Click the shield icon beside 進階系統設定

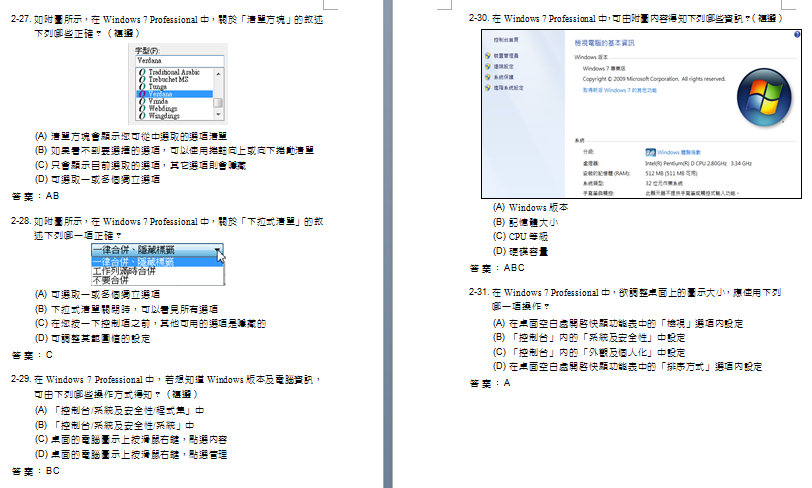coord(487,88)
